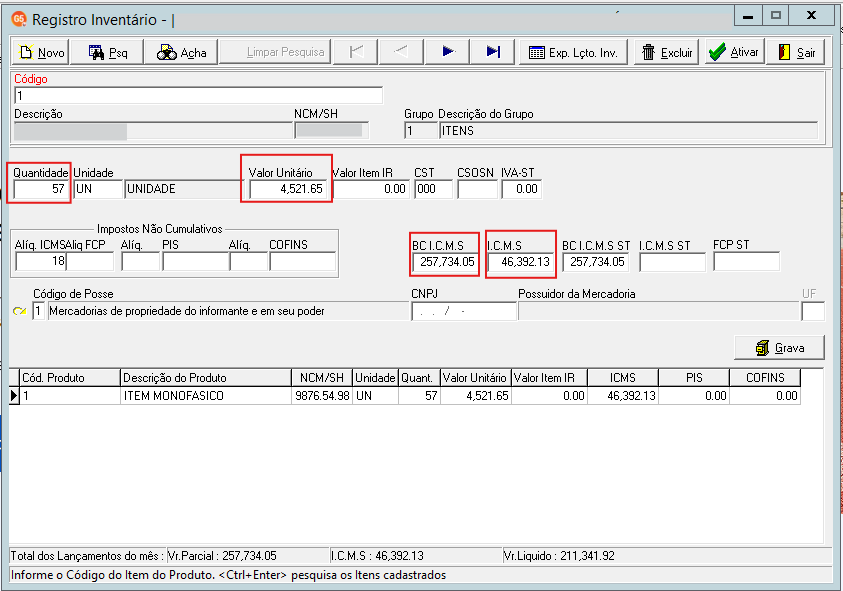Screen dimensions: 843x591
Task: Click the CST field 000
Action: click(433, 189)
